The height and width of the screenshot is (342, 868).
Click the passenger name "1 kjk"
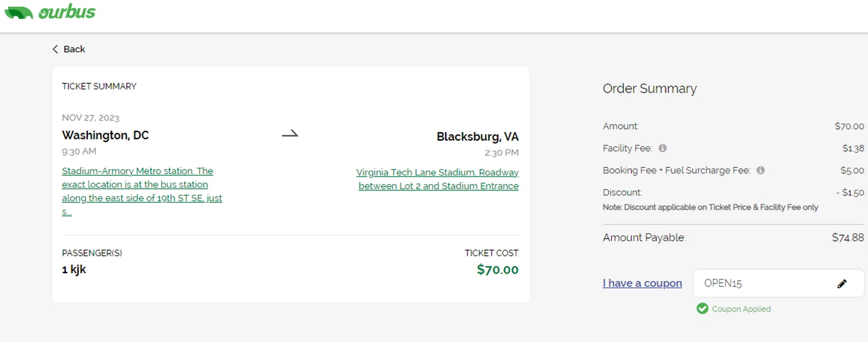pos(74,270)
